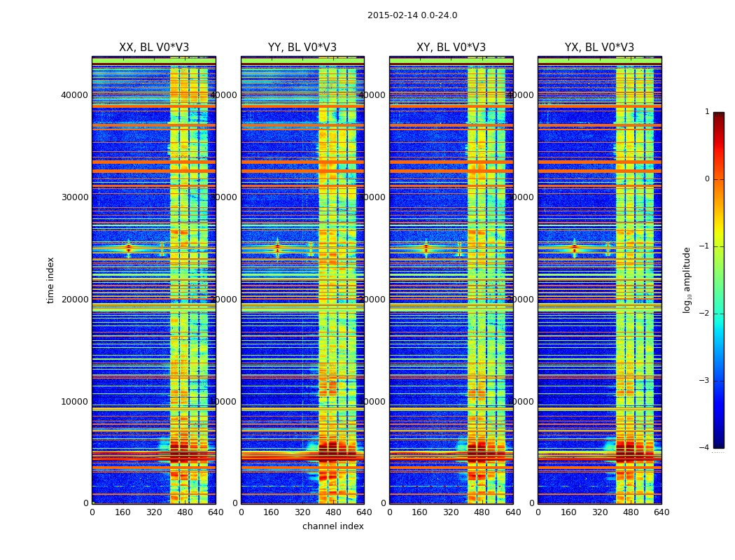Click the red cross-shaped spike in YY panel
Viewport: 735px width, 560px height.
pos(277,248)
